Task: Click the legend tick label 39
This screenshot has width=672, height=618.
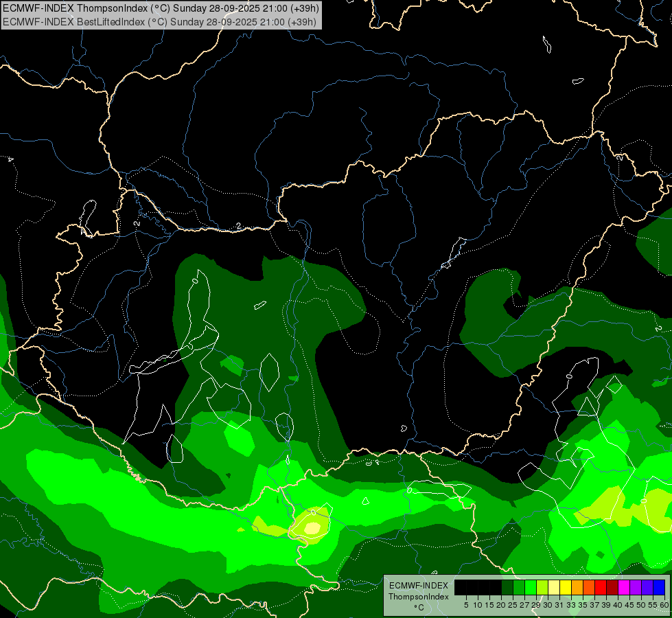Action: coord(606,605)
